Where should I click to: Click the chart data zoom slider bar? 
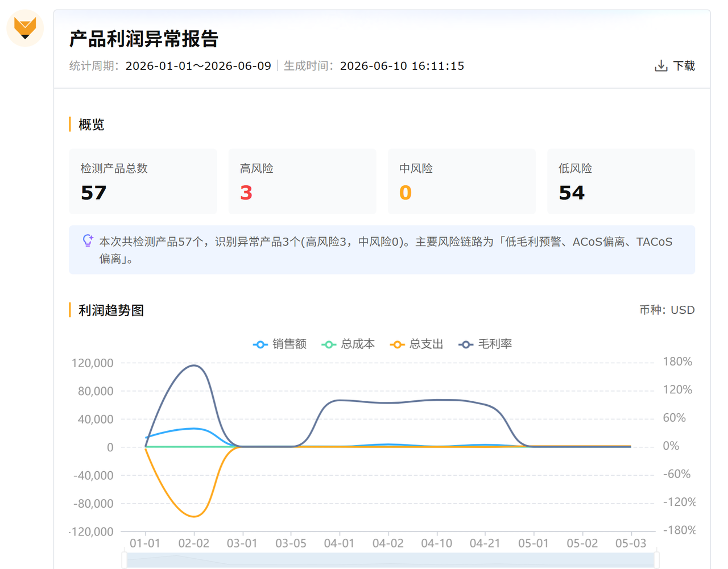tap(391, 560)
